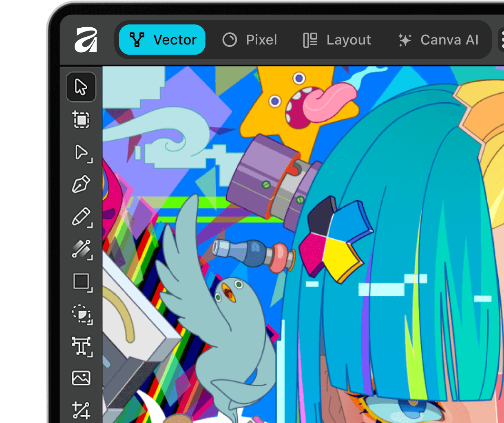Switch to the Vector studio tab

point(162,40)
